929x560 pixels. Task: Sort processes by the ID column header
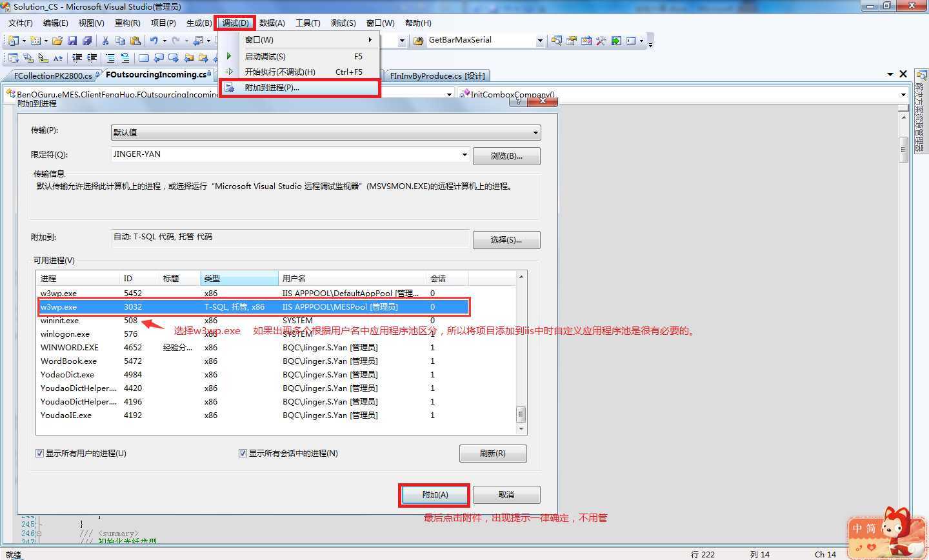pyautogui.click(x=139, y=279)
